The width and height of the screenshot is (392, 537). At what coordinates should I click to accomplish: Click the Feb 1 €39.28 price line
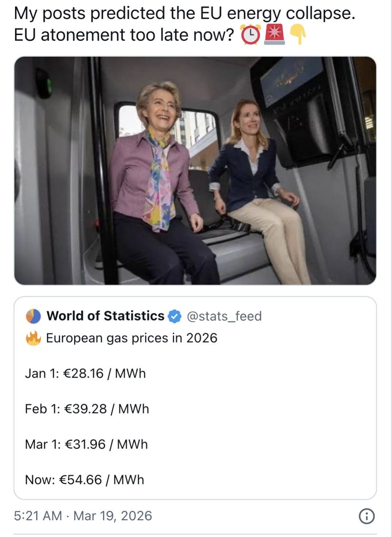87,409
